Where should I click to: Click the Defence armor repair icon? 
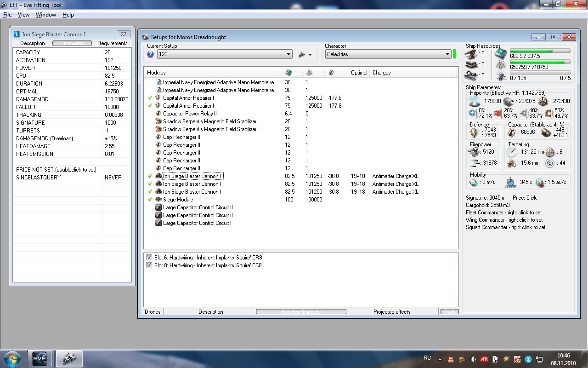[475, 132]
